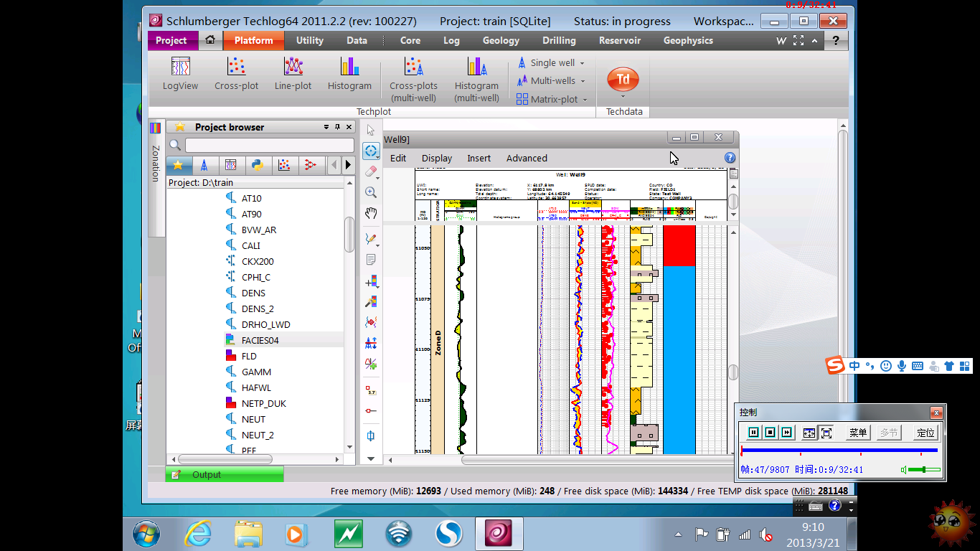The image size is (980, 551).
Task: Open the LogView plot tool
Action: tap(180, 74)
